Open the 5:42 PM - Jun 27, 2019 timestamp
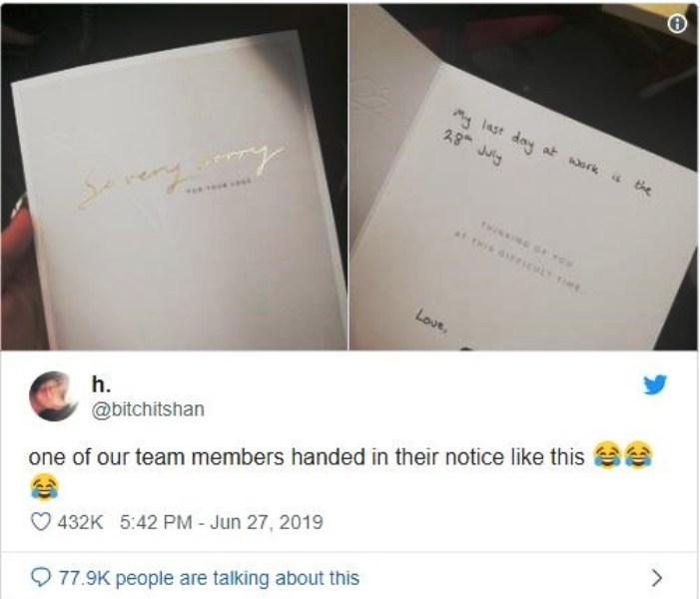Screen dimensions: 700x599 coord(222,522)
